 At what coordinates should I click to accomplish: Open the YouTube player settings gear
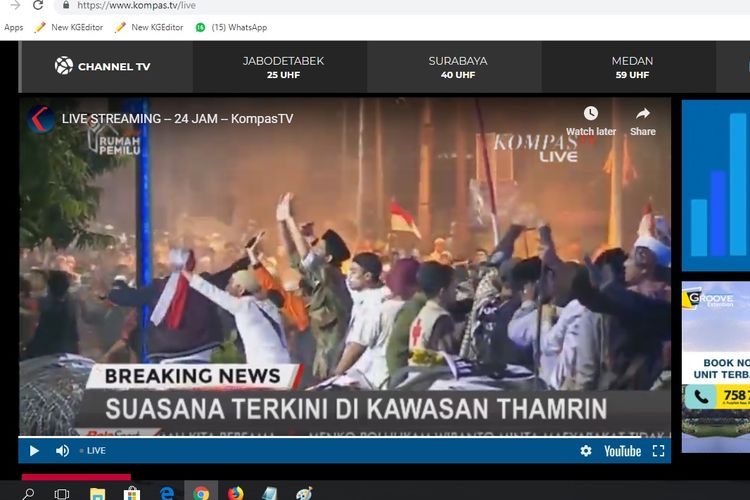pos(586,451)
